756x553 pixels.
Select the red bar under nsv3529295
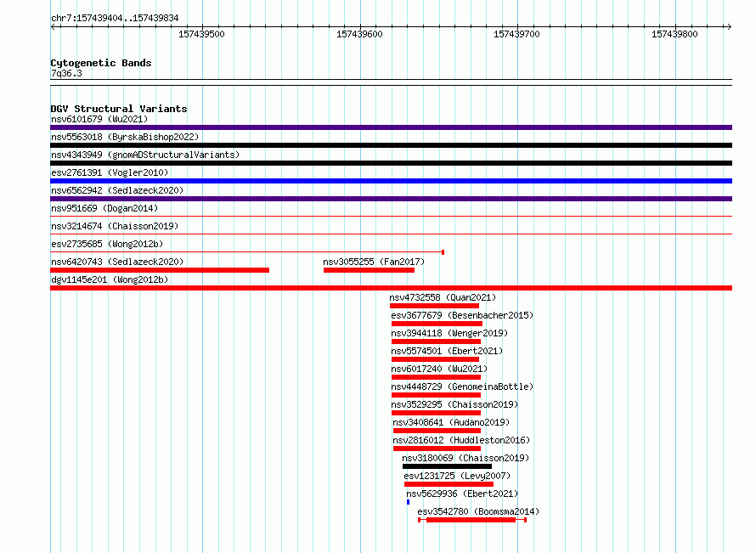click(436, 413)
